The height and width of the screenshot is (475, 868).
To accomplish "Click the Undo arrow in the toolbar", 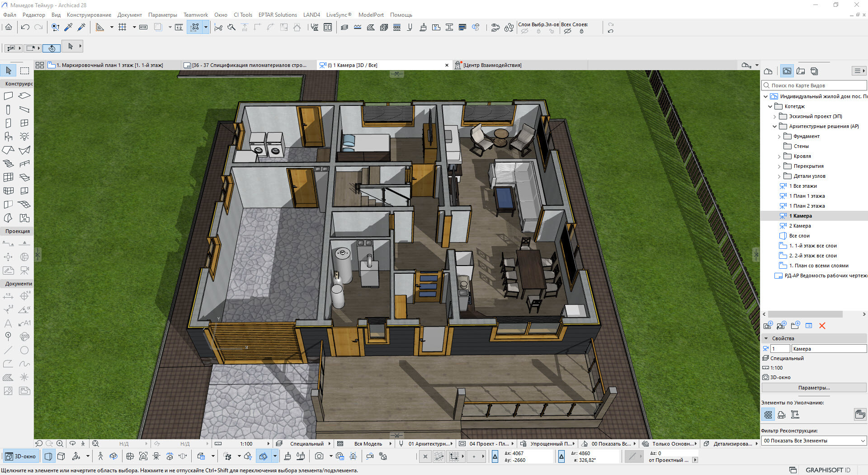I will [25, 28].
